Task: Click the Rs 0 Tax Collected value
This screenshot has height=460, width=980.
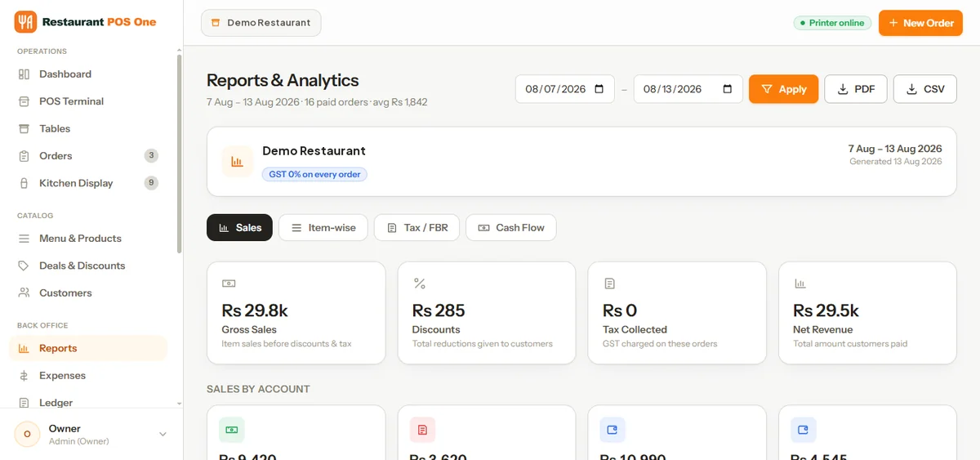Action: pos(620,310)
